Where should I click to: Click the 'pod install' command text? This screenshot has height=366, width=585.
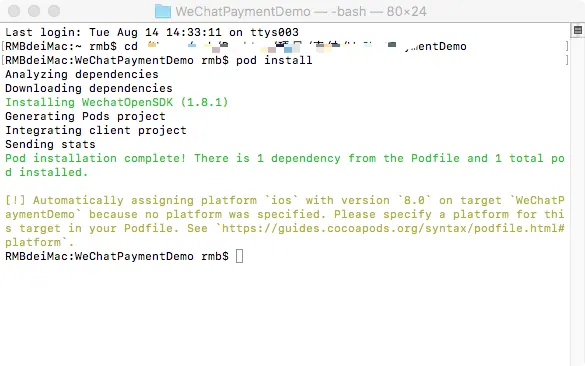274,60
